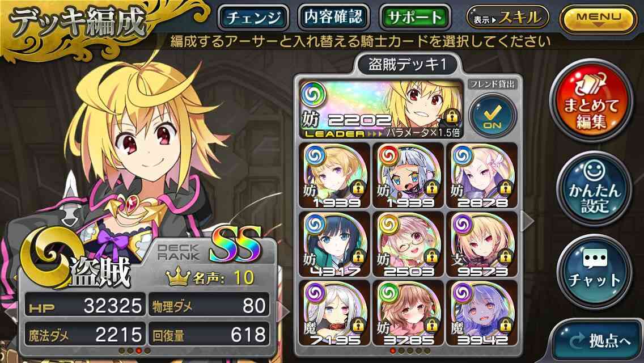Open the かんたん設定 easy setup button
Screen dimensions: 644x363
tap(594, 189)
